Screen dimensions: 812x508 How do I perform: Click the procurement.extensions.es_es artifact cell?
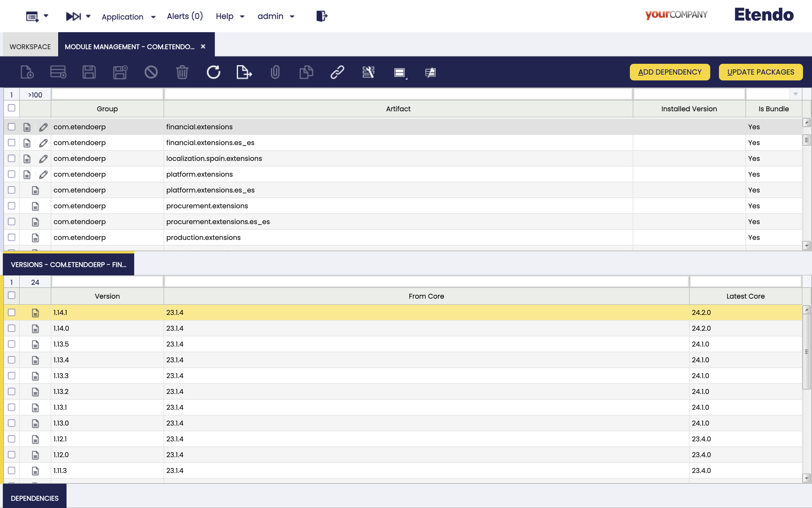click(398, 222)
